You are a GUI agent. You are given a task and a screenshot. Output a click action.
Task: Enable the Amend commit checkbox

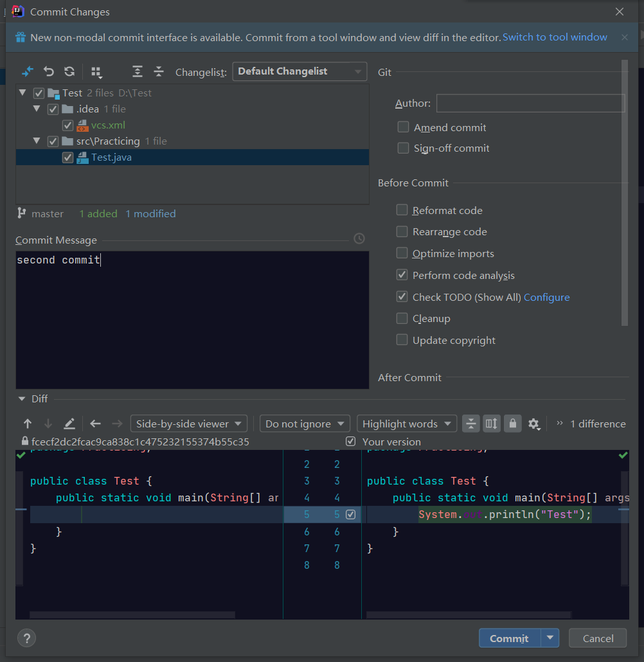tap(403, 127)
